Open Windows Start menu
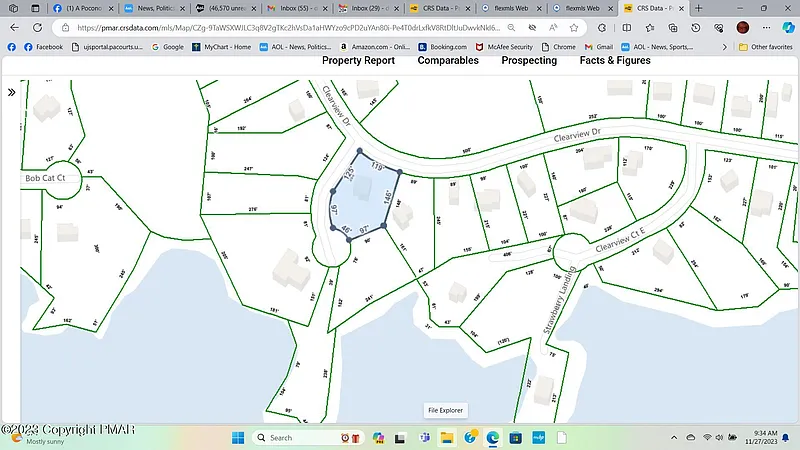 click(x=239, y=437)
